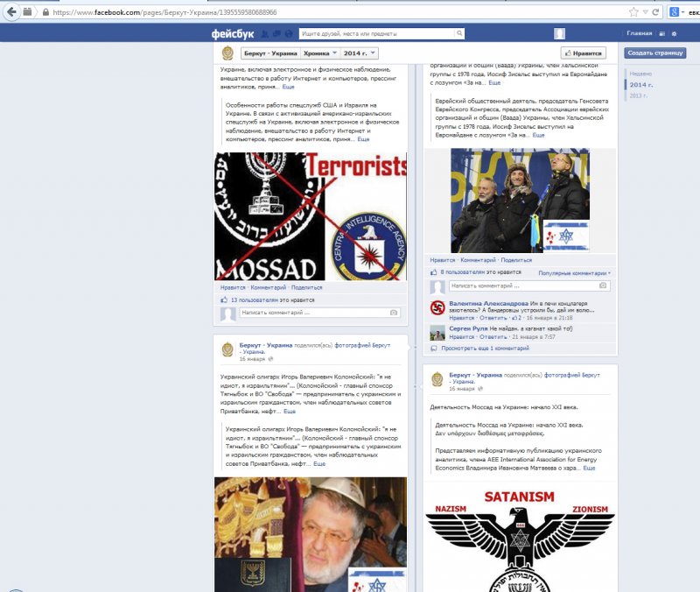Click Поделиться under the Maidan photo post
700x592 pixels.
(516, 260)
